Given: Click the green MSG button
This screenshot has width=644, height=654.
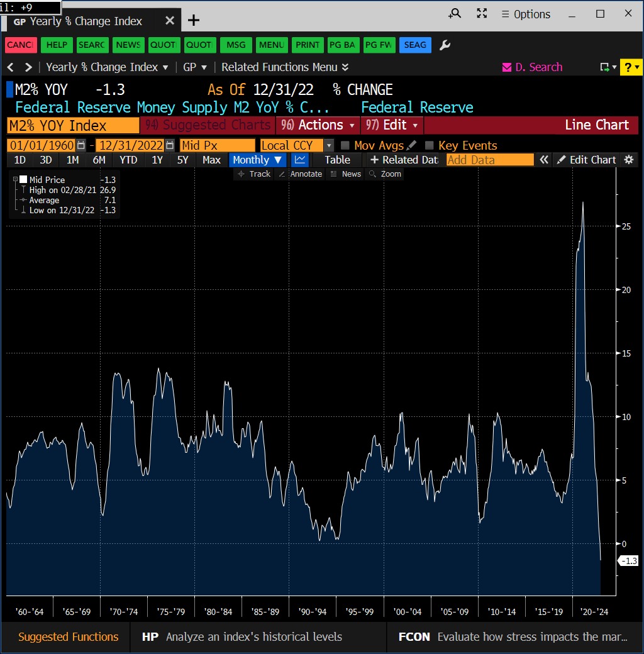Looking at the screenshot, I should point(236,45).
